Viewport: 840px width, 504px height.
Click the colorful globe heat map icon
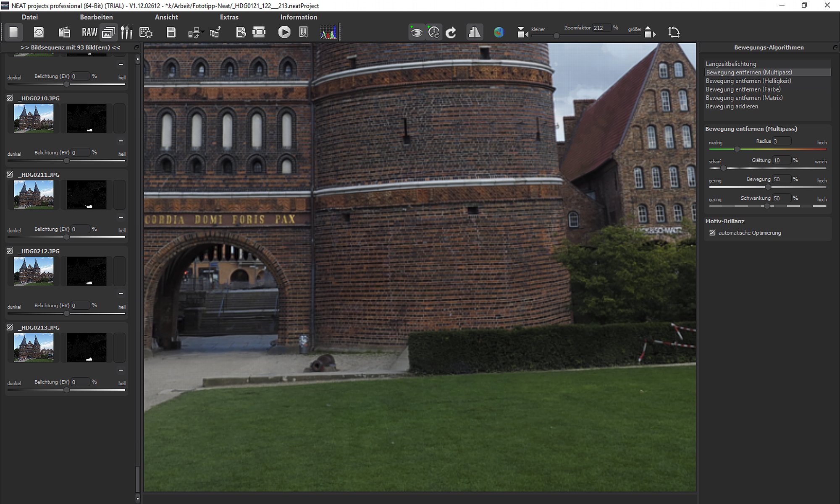pos(499,32)
